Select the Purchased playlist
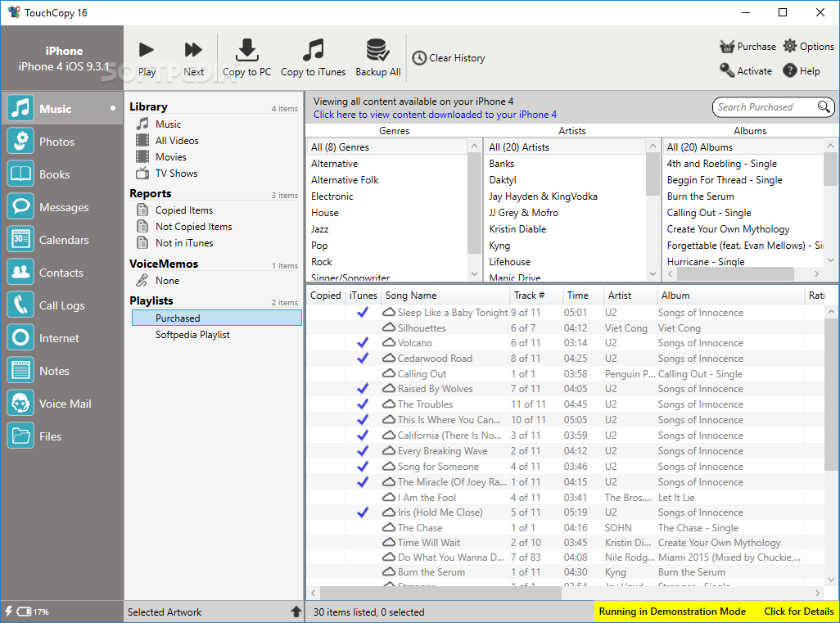This screenshot has height=623, width=840. tap(217, 318)
